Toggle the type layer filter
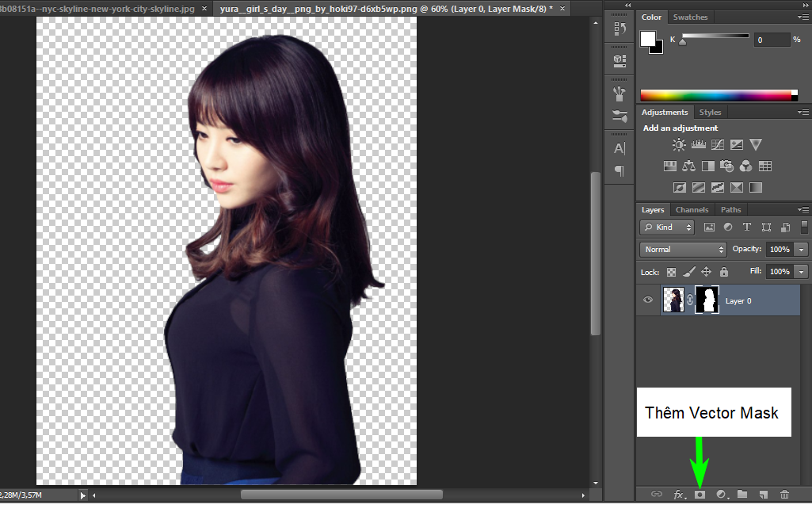The height and width of the screenshot is (512, 812). 746,227
